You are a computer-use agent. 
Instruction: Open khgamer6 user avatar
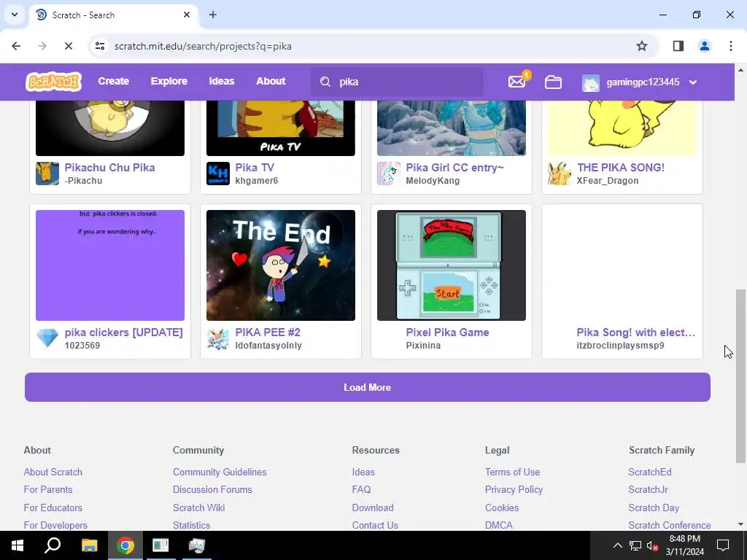pyautogui.click(x=217, y=174)
